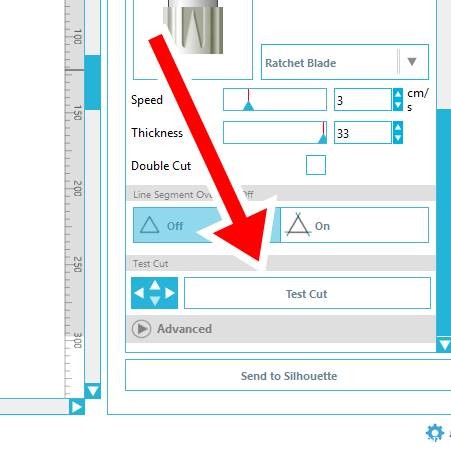451x451 pixels.
Task: Click the Test Cut position arrows icon
Action: click(154, 293)
